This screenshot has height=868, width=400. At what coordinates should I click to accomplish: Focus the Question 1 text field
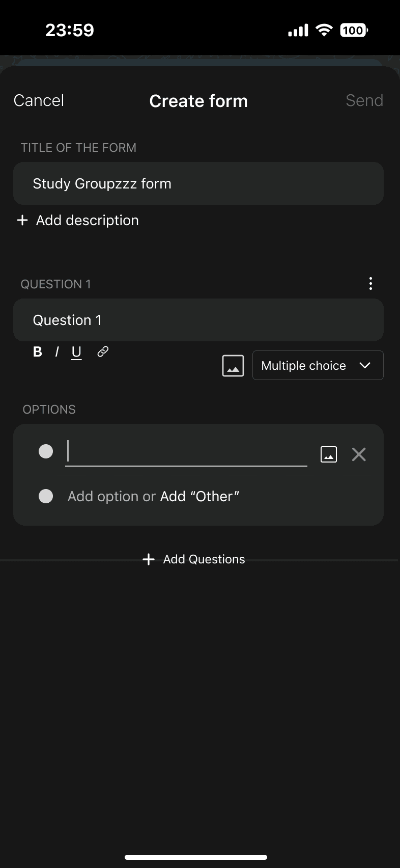coord(198,320)
